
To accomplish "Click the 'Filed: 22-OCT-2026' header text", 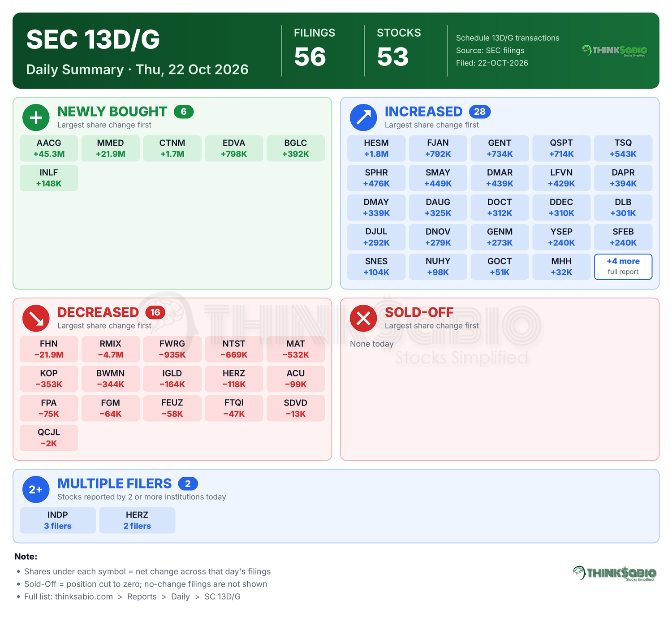I will (x=492, y=63).
